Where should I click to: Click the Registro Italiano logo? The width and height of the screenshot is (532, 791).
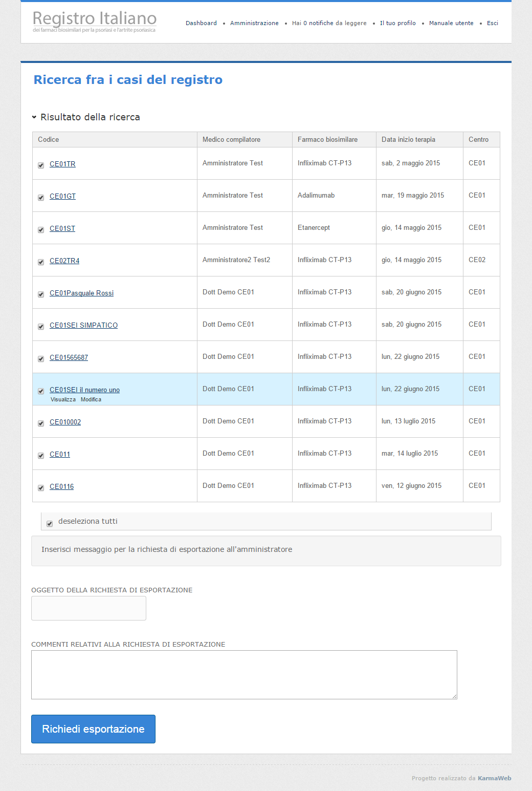[95, 22]
